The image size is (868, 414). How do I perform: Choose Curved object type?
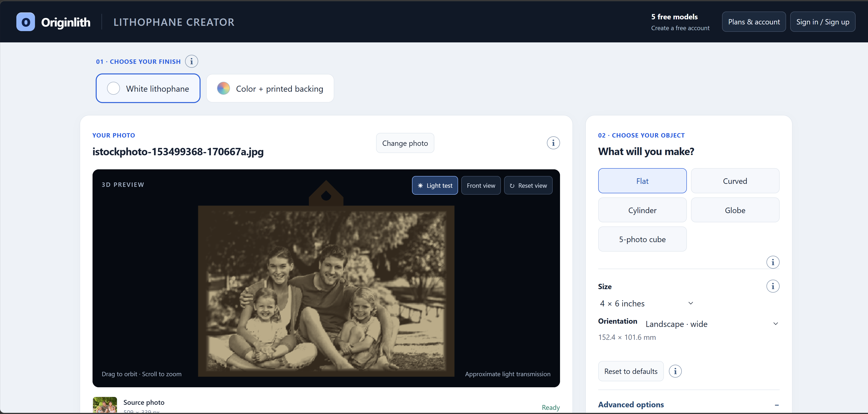(x=735, y=181)
